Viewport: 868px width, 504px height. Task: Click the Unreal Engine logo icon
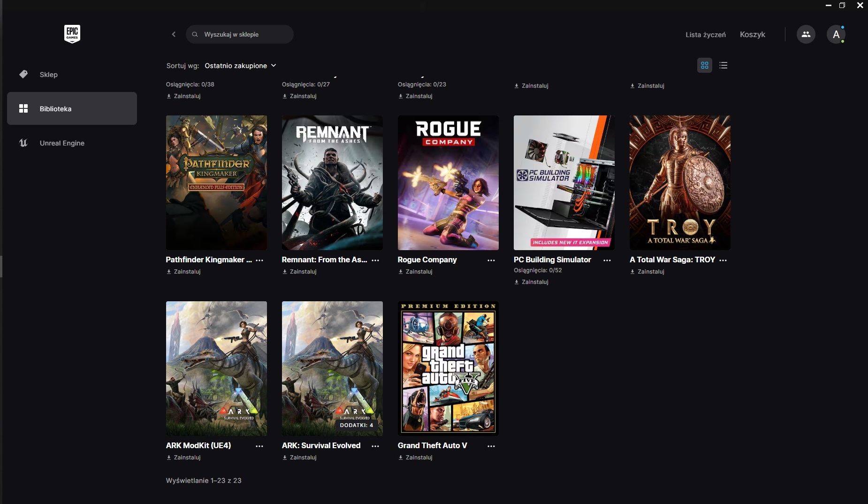[23, 143]
